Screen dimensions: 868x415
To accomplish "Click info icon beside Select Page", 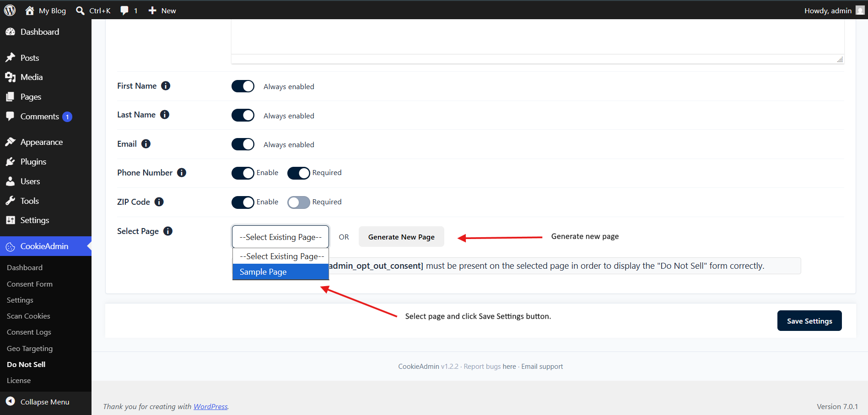I will click(168, 231).
